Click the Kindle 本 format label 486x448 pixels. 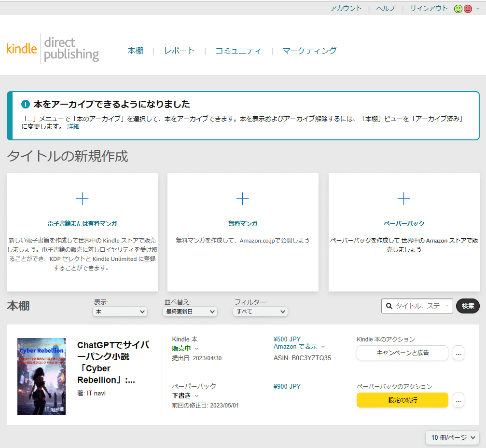185,339
